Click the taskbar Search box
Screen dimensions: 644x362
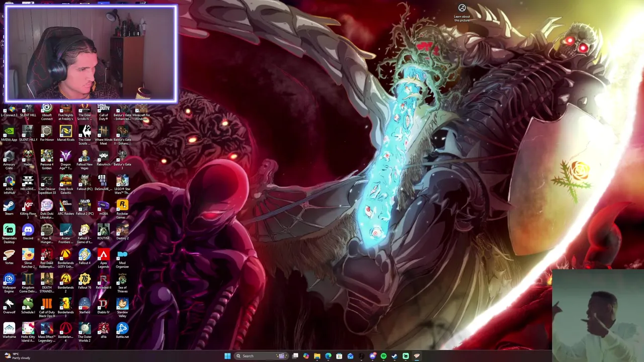(261, 356)
